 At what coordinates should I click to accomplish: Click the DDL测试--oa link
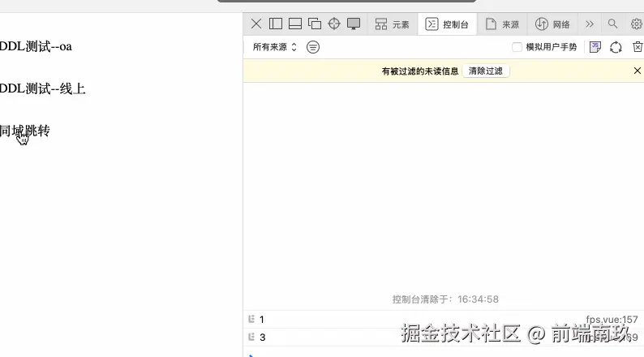pyautogui.click(x=36, y=46)
